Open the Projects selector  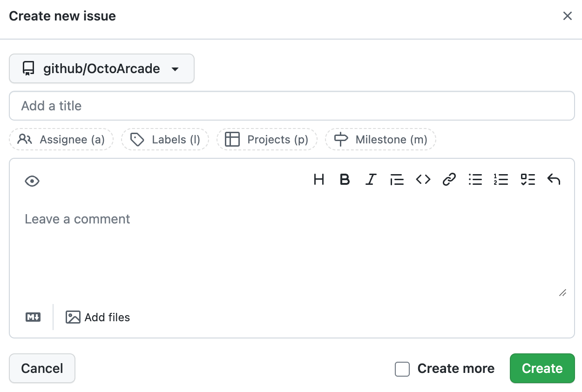[267, 139]
